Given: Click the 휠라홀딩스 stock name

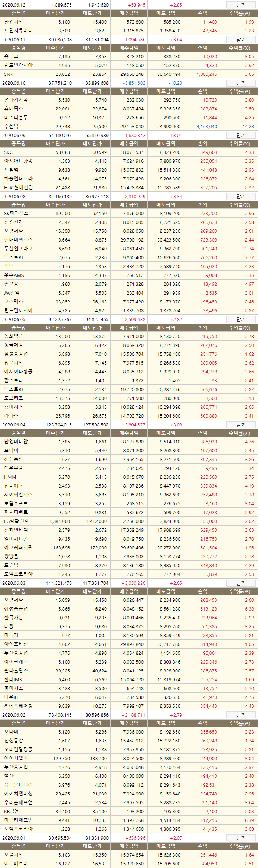Looking at the screenshot, I should pos(16,671).
